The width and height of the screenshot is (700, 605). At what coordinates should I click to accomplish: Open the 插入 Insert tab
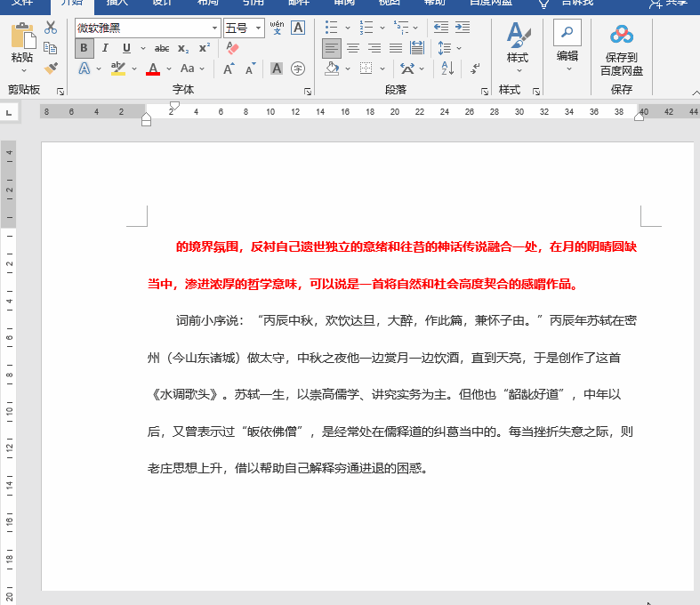(117, 4)
